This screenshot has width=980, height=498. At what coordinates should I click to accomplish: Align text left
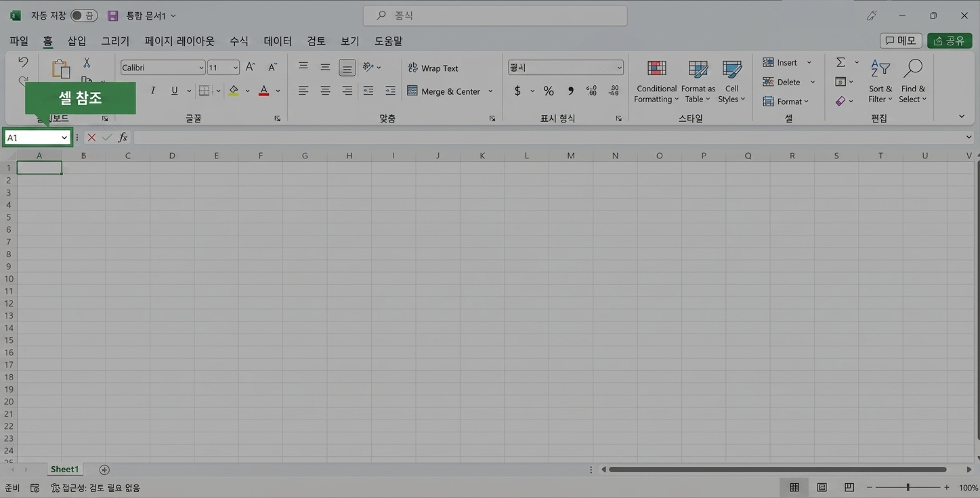(x=303, y=91)
